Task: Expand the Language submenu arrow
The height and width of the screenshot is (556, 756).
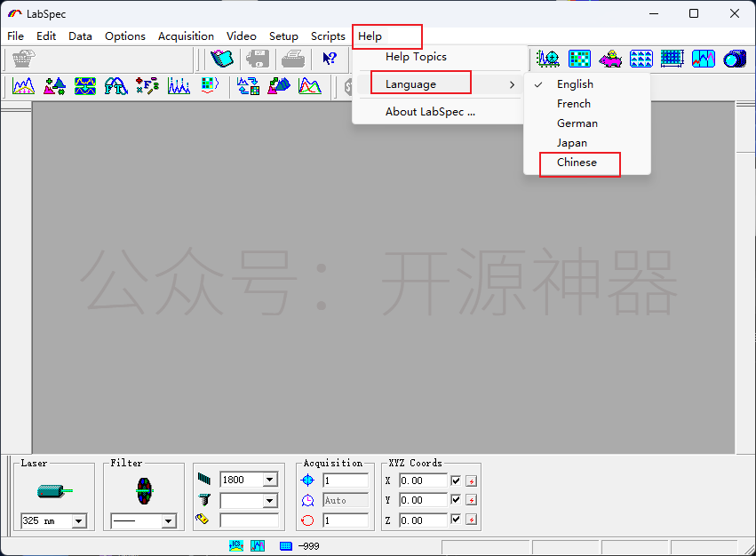Action: (x=512, y=85)
